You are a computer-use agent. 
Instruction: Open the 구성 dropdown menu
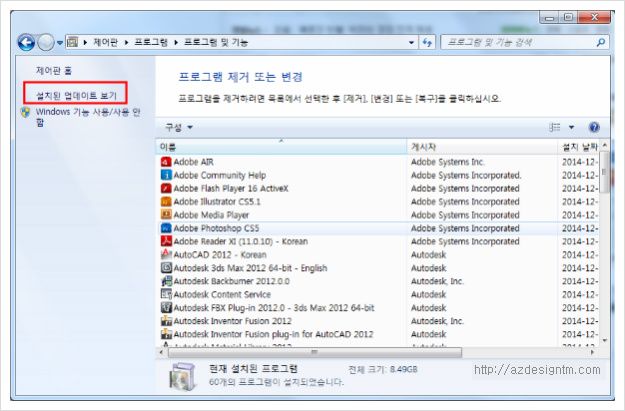(x=179, y=127)
